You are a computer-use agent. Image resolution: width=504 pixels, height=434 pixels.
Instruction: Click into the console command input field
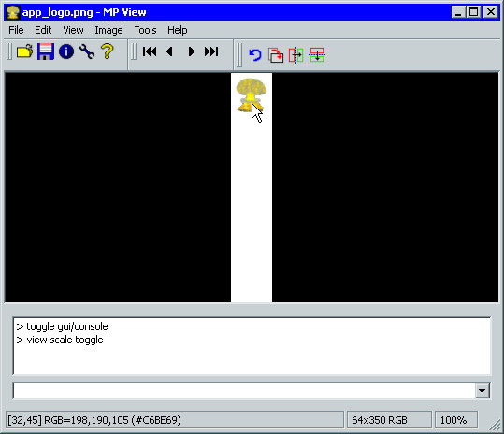point(244,391)
